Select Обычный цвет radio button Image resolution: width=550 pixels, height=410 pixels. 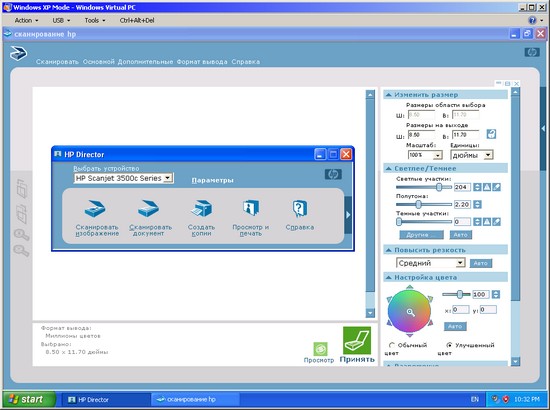click(392, 345)
